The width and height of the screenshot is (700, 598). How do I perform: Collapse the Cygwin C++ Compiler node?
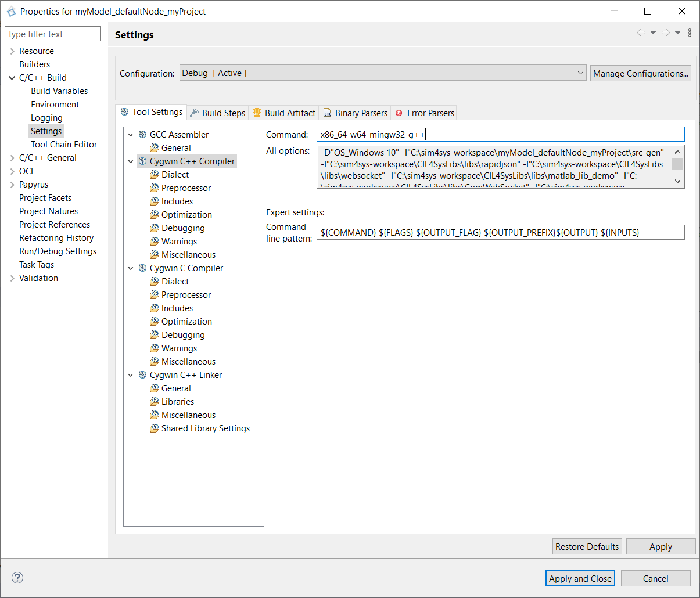(x=131, y=161)
